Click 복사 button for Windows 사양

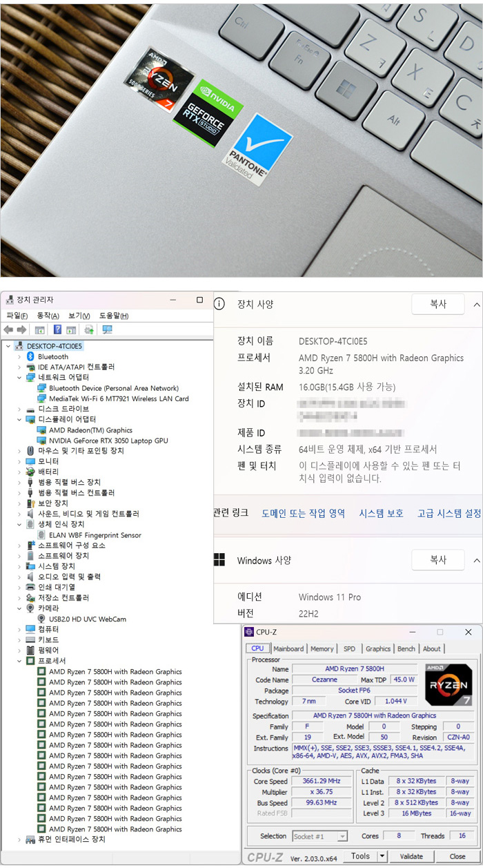tap(438, 560)
